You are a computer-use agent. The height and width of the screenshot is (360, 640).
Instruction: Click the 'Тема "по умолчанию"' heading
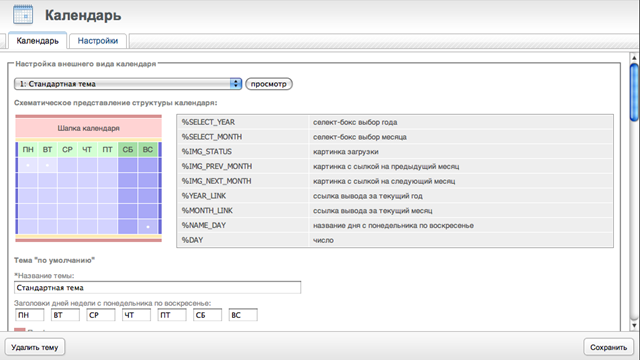point(55,260)
